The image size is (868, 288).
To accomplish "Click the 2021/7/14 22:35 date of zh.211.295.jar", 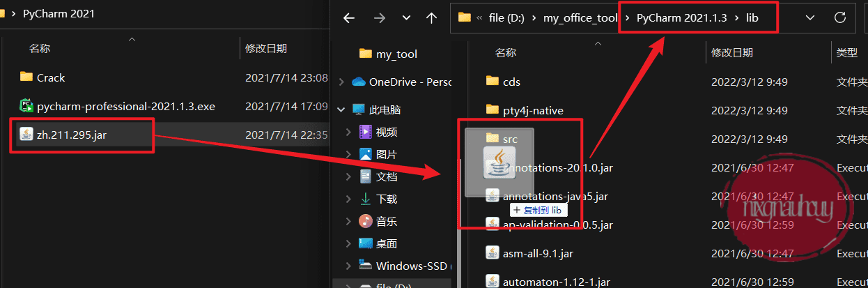I will [286, 135].
